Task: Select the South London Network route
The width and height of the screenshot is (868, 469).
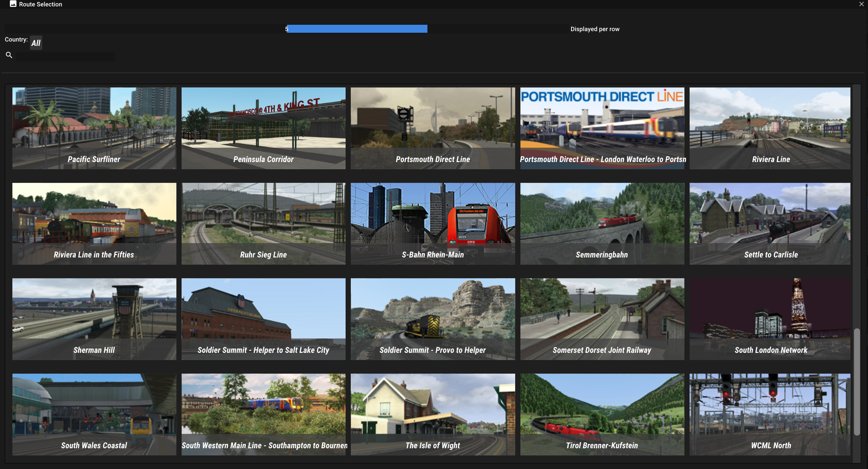Action: (x=770, y=319)
